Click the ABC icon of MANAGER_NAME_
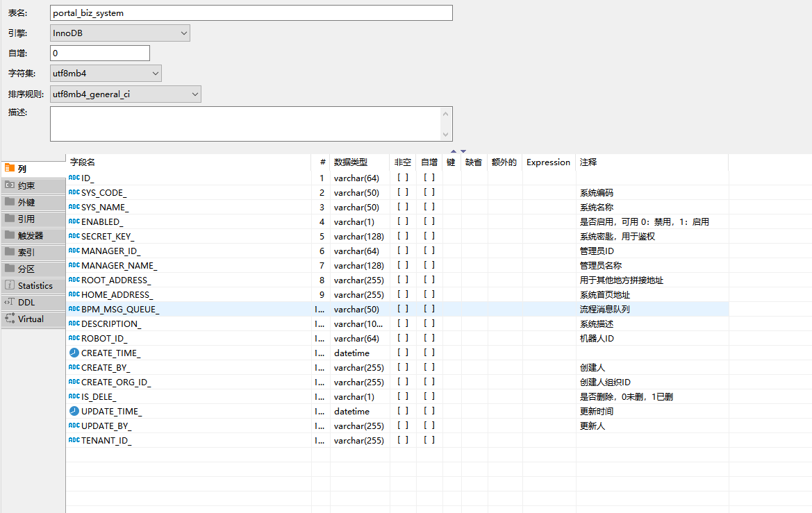Screen dimensions: 812x513 pyautogui.click(x=74, y=265)
